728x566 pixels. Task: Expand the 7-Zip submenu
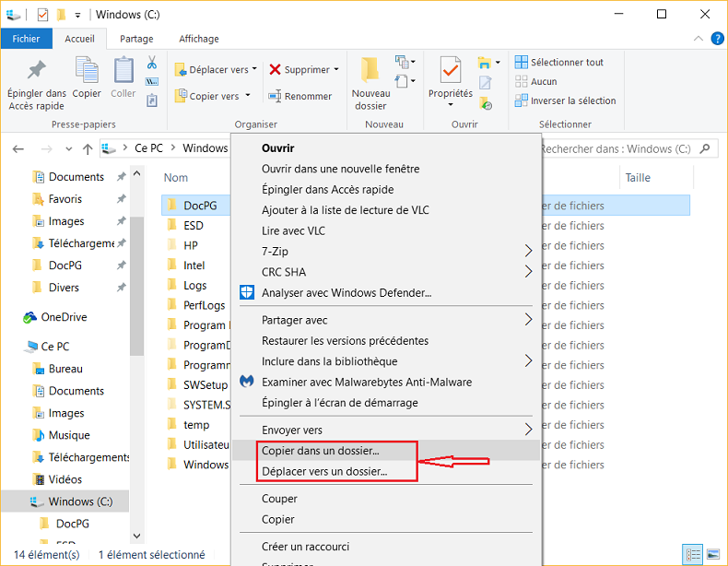(385, 251)
